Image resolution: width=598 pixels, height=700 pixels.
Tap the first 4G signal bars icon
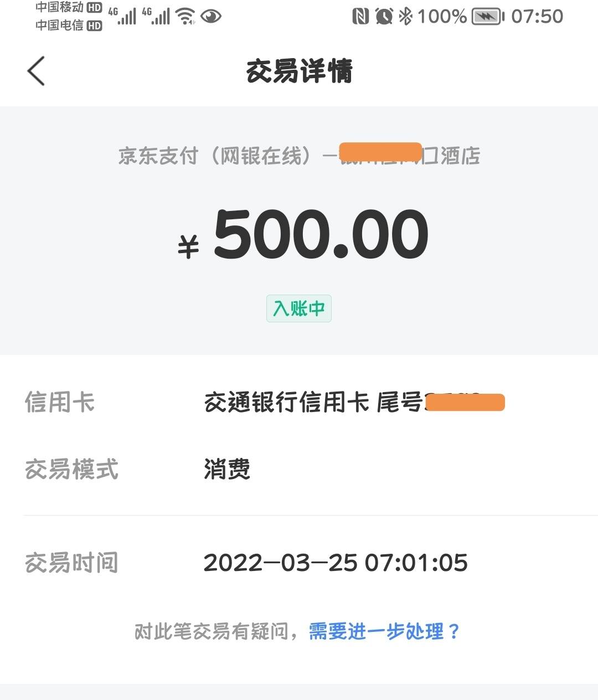pos(122,16)
